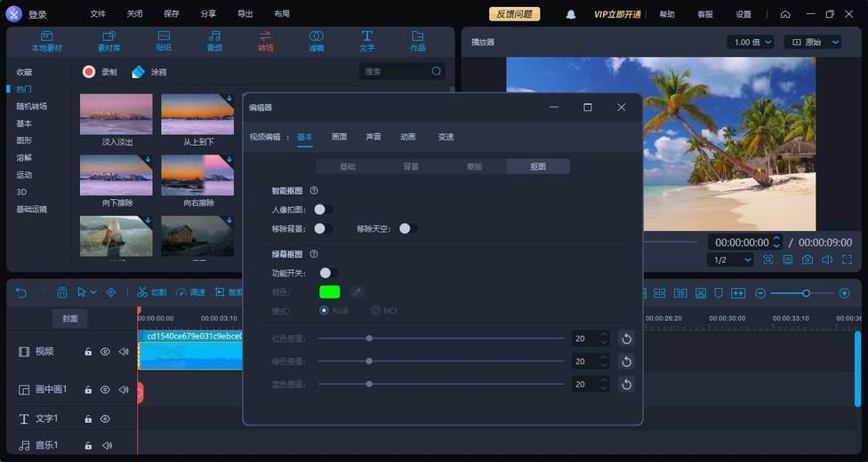Image resolution: width=868 pixels, height=462 pixels.
Task: Reset the 红色差值 slider value
Action: [x=626, y=339]
